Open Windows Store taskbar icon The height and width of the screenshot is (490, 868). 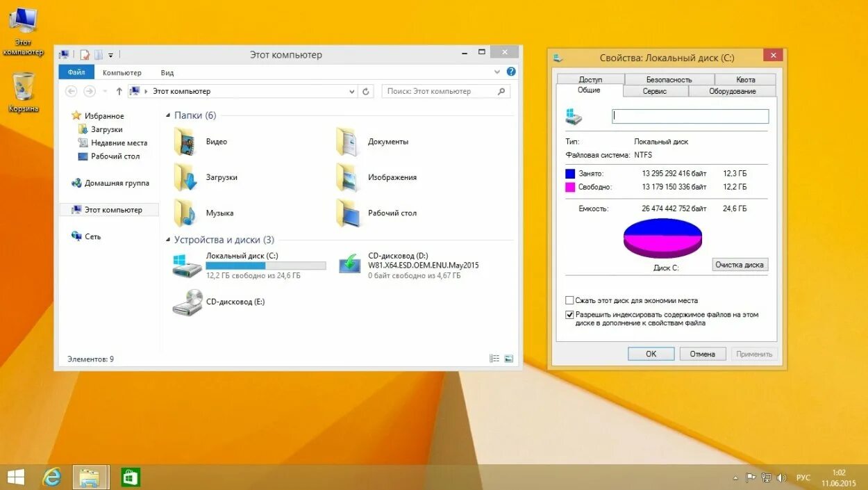(130, 477)
